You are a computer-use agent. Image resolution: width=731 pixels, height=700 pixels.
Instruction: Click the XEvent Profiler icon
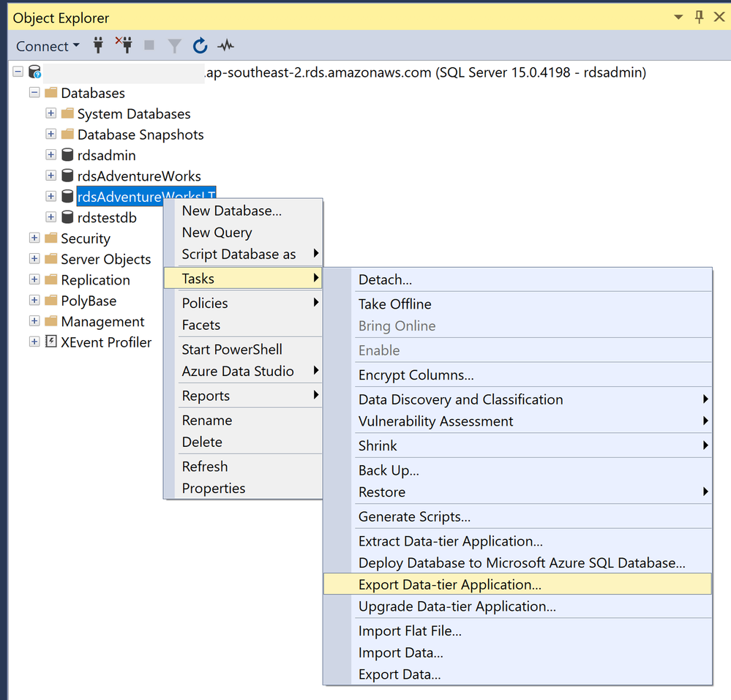pyautogui.click(x=50, y=341)
